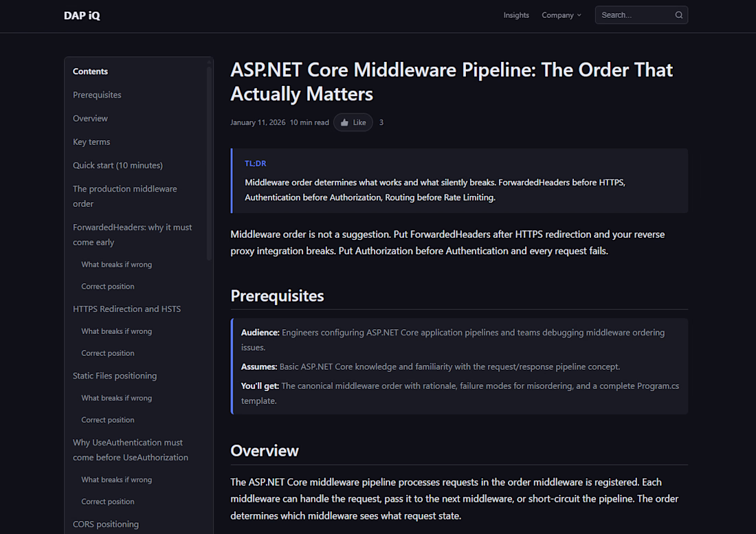Jump to Prerequisites in contents
Screen dimensions: 756x534
click(x=97, y=95)
